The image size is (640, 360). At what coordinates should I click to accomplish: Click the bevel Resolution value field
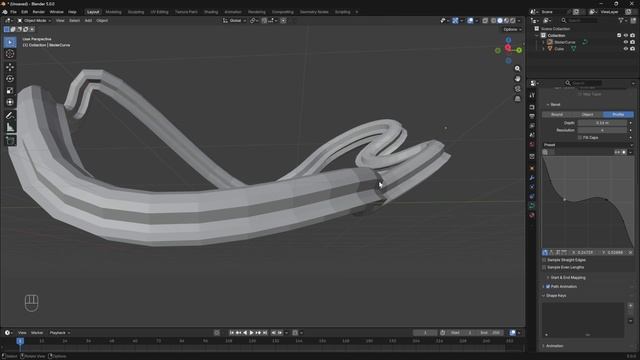tap(602, 130)
